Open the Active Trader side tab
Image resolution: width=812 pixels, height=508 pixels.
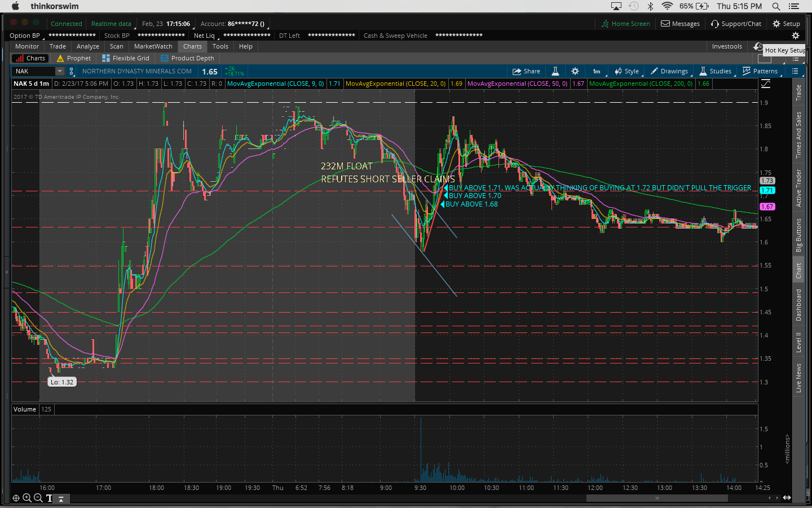(798, 188)
